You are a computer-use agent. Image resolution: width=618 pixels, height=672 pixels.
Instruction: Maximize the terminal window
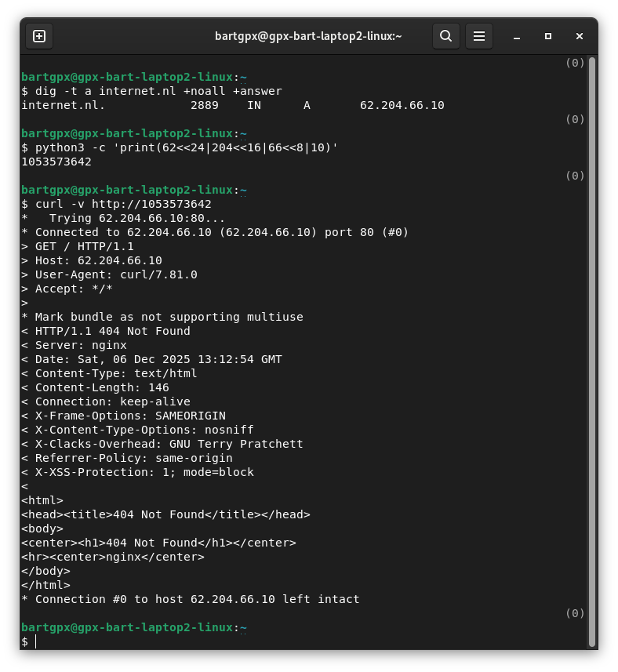(x=548, y=36)
